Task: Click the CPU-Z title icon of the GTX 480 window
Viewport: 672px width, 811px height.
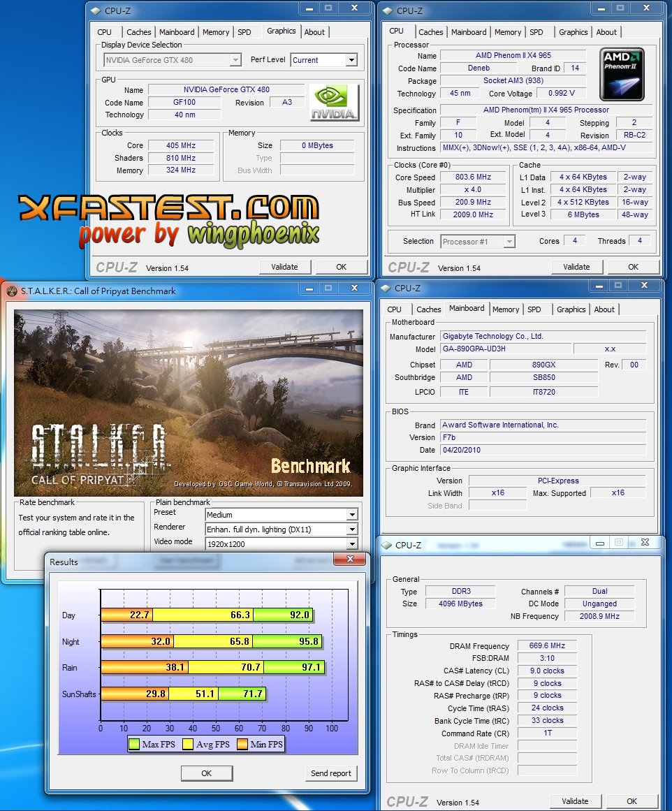Action: point(96,10)
